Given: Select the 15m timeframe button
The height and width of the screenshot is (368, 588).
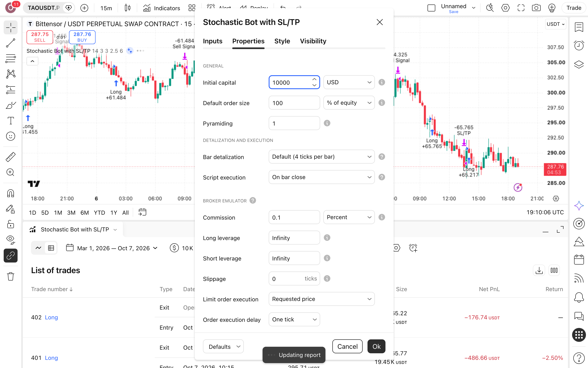Looking at the screenshot, I should (106, 8).
